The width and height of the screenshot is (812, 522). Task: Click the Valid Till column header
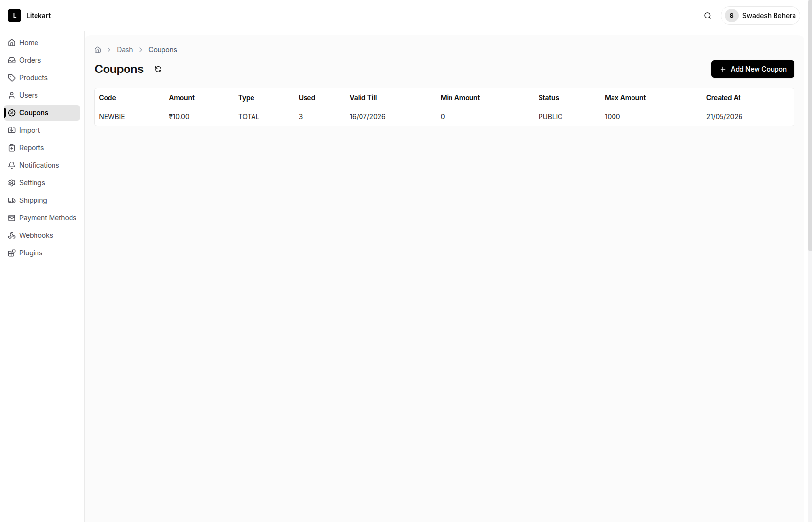(363, 98)
